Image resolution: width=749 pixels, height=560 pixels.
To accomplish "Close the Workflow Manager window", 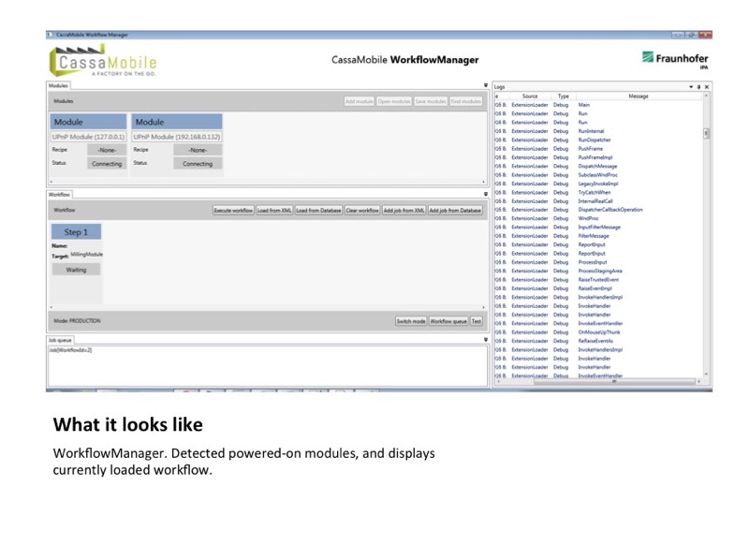I will click(x=705, y=35).
